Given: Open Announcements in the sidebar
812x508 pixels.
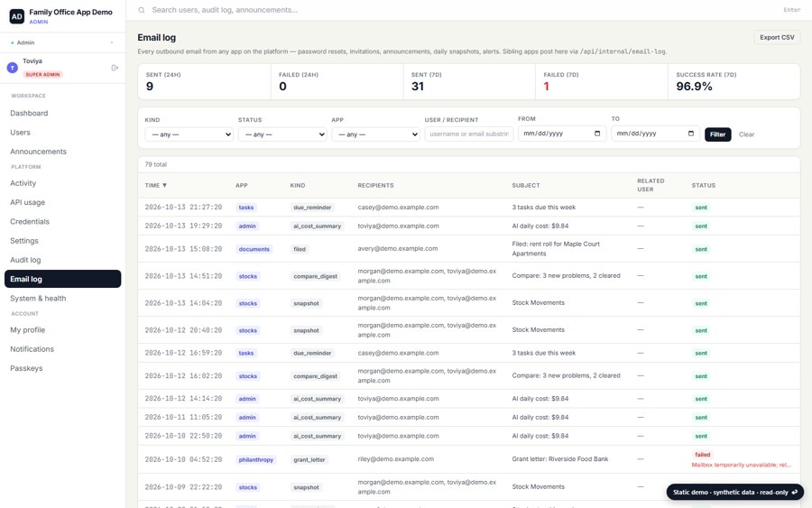Looking at the screenshot, I should [62, 152].
